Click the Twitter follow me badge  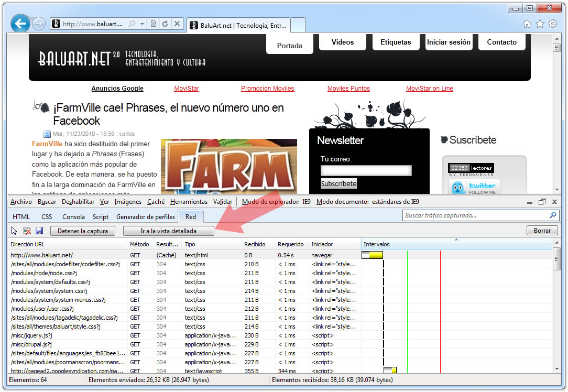point(474,187)
